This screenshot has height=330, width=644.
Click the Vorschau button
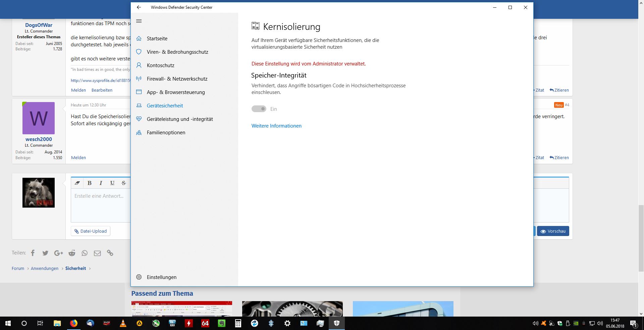click(553, 231)
